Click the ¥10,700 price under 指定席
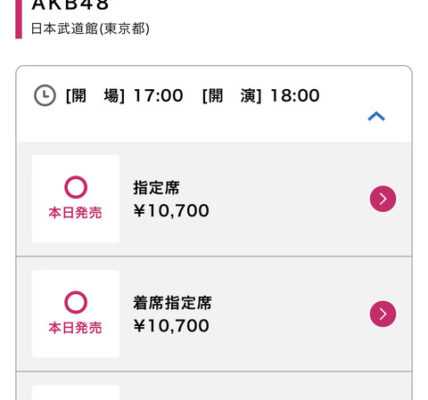Viewport: 428px width, 400px height. [x=171, y=211]
